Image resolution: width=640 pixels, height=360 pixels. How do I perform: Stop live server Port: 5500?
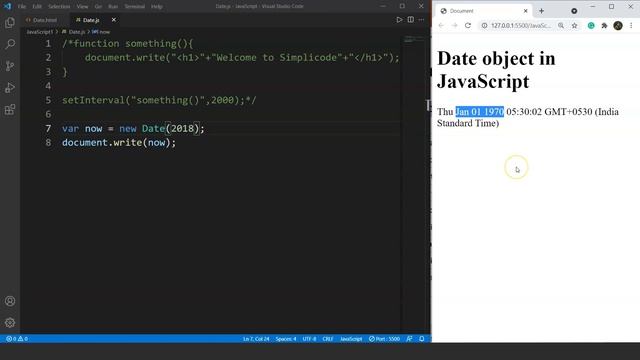[x=384, y=339]
